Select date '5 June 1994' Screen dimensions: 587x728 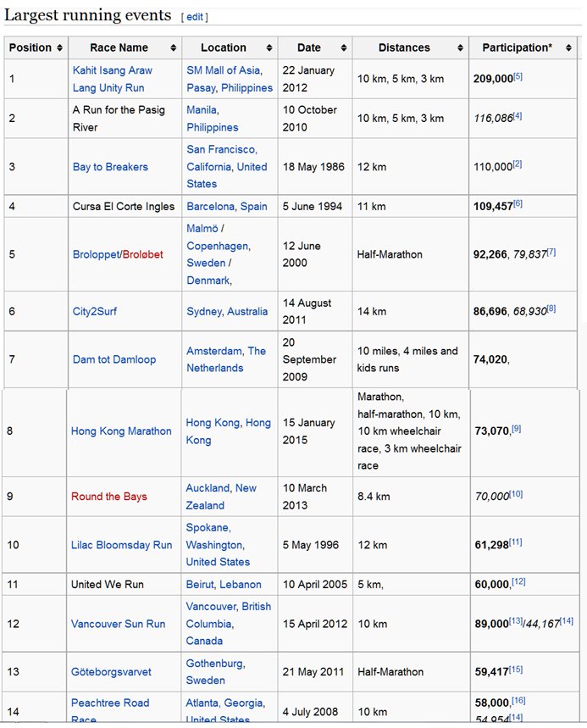(313, 207)
